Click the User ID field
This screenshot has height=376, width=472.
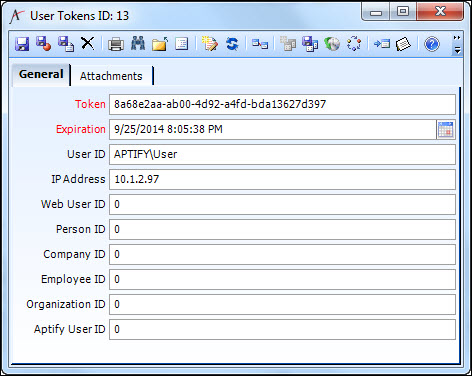click(282, 154)
